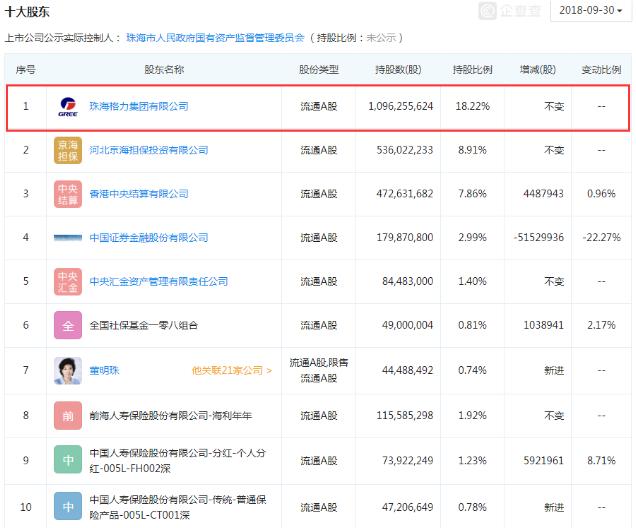Select change value -51529936
The image size is (636, 528).
tap(539, 237)
